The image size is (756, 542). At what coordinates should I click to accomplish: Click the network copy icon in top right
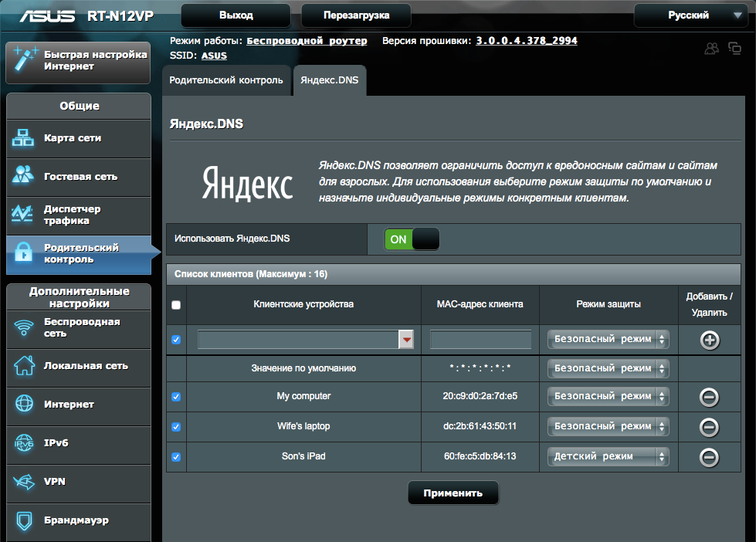click(x=735, y=48)
